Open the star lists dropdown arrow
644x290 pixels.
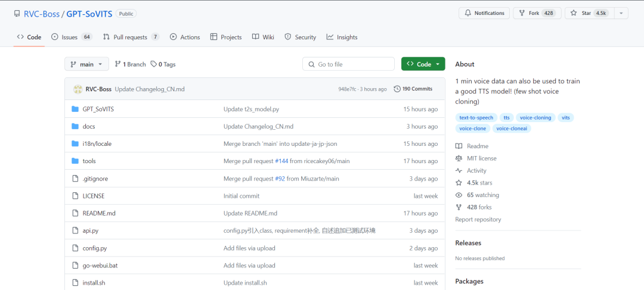tap(621, 13)
